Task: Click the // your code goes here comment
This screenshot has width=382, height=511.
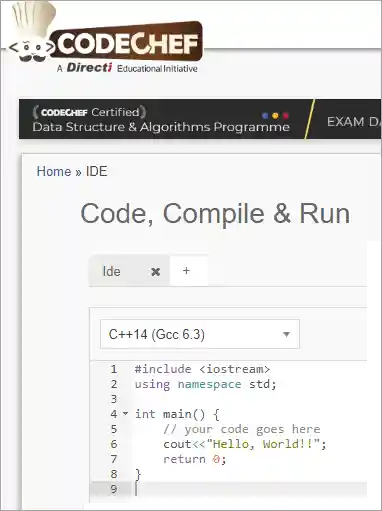Action: (x=242, y=429)
